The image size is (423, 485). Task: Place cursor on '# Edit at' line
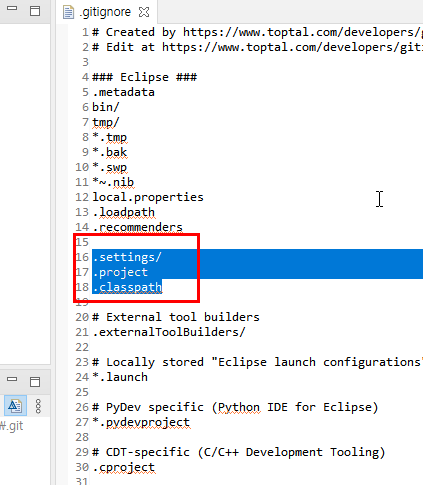coord(257,47)
